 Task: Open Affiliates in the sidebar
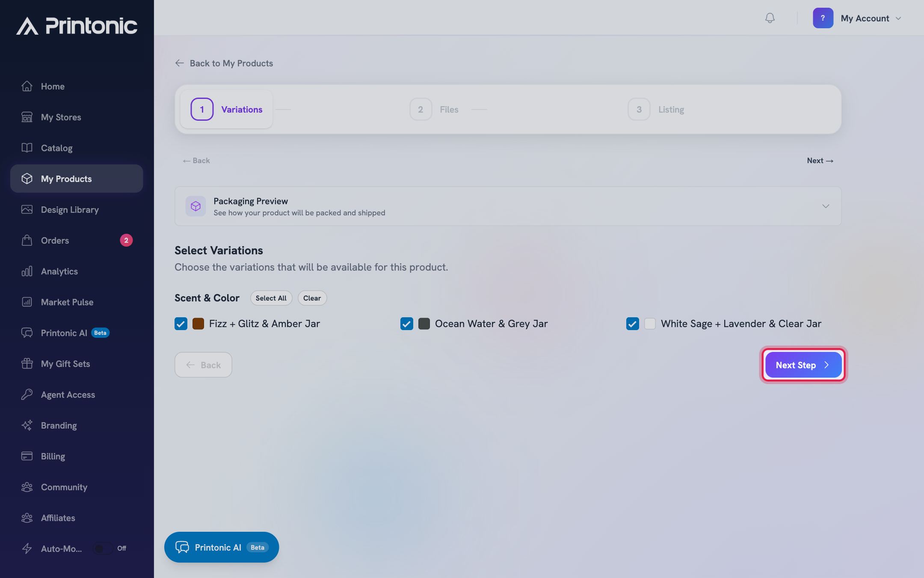(x=77, y=518)
